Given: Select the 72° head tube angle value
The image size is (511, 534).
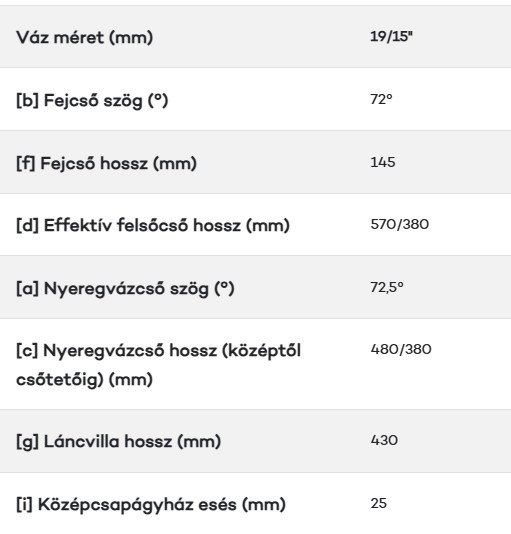Looking at the screenshot, I should (381, 99).
